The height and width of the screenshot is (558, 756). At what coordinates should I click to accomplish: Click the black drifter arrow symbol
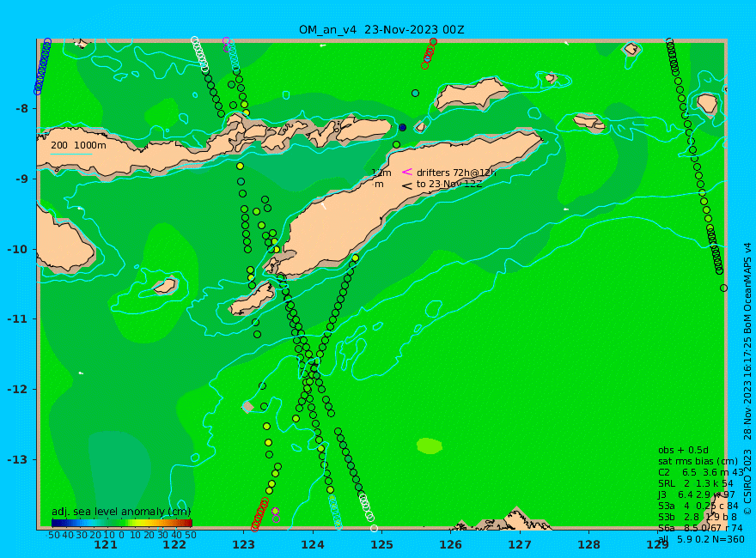pyautogui.click(x=407, y=185)
